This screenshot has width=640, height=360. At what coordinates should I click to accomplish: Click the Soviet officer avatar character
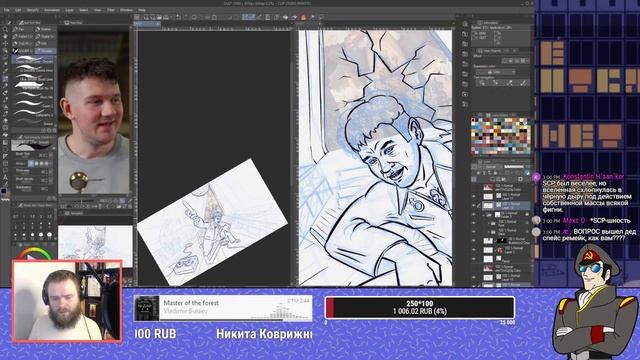click(x=595, y=302)
